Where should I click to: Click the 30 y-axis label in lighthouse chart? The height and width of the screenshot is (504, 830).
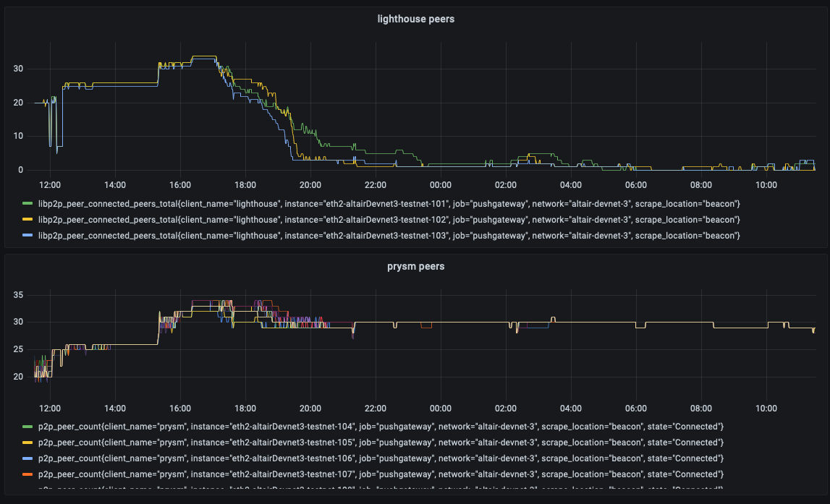click(x=19, y=69)
